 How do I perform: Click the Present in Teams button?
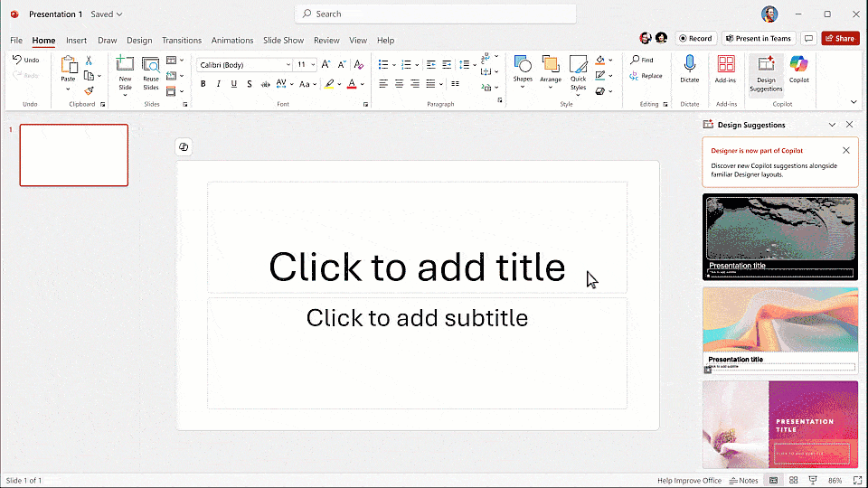(x=759, y=38)
